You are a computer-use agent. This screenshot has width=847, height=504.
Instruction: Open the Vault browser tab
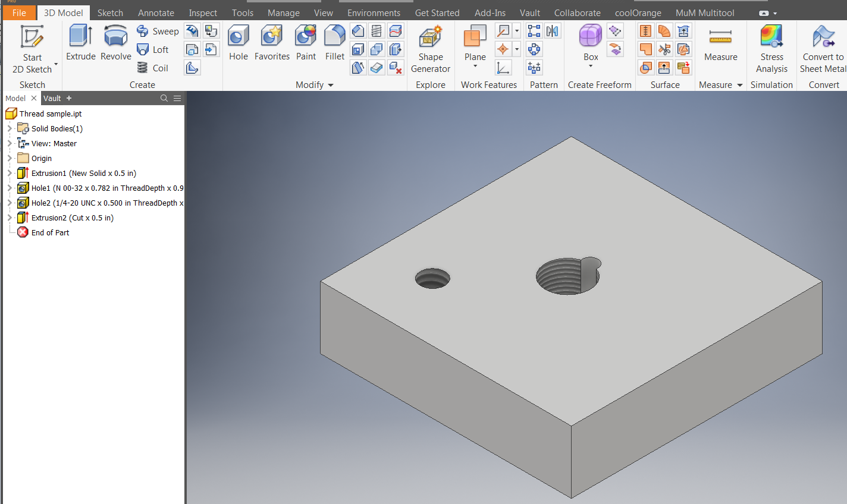tap(52, 98)
